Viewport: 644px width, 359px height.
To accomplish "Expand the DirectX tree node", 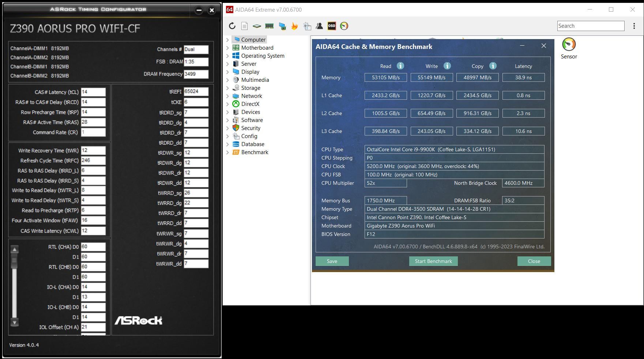I will point(227,104).
